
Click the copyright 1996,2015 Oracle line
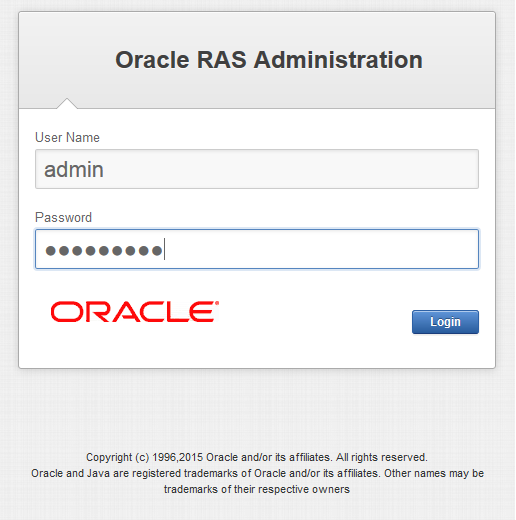click(x=257, y=457)
